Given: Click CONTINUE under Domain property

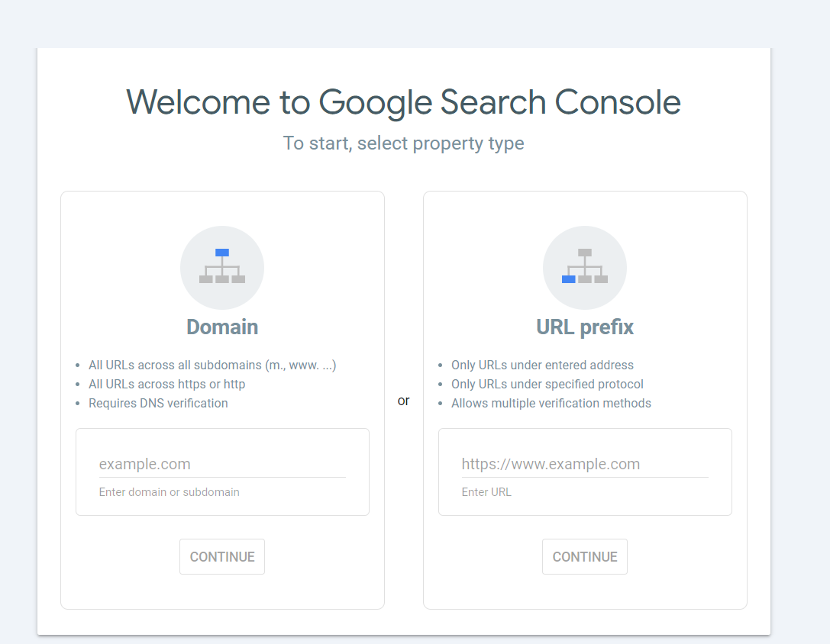Looking at the screenshot, I should click(222, 557).
